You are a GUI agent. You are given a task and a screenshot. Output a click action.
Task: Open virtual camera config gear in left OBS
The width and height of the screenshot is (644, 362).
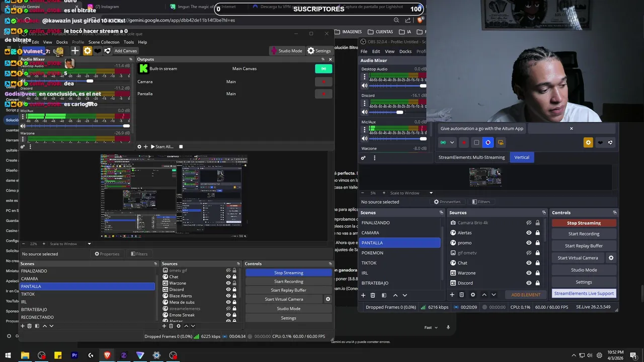[328, 299]
